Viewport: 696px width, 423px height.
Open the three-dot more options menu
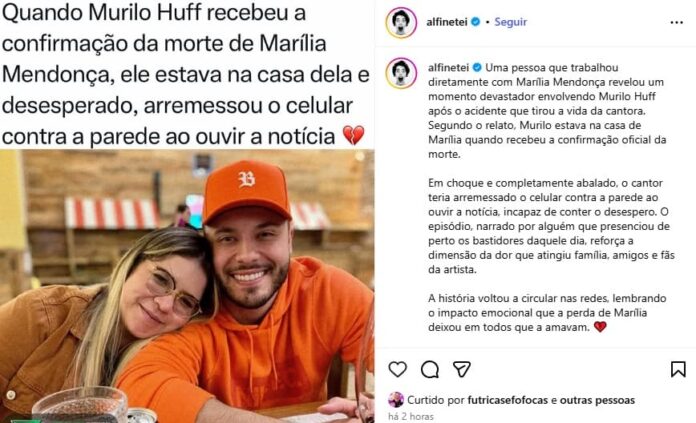tap(676, 22)
